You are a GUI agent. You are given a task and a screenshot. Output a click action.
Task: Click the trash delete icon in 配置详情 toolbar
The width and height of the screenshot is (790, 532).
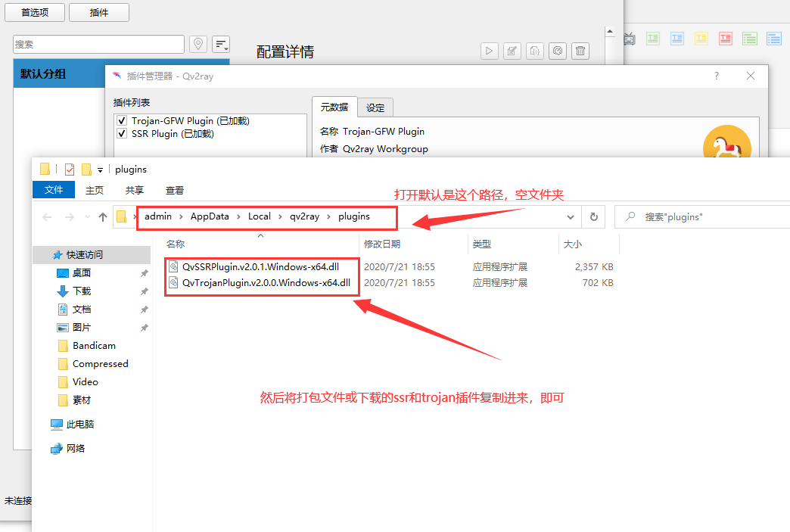[580, 51]
